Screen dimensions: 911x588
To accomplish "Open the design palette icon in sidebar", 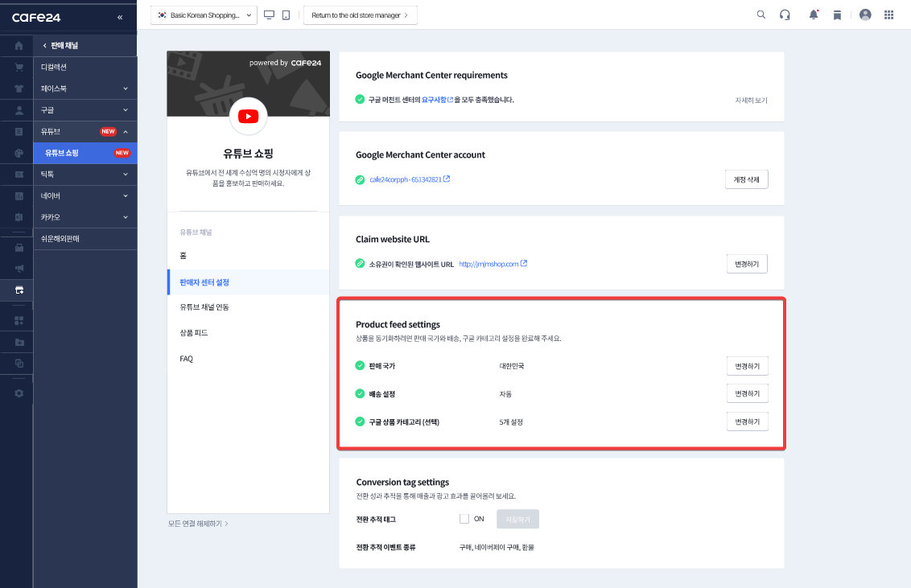I will pyautogui.click(x=19, y=154).
